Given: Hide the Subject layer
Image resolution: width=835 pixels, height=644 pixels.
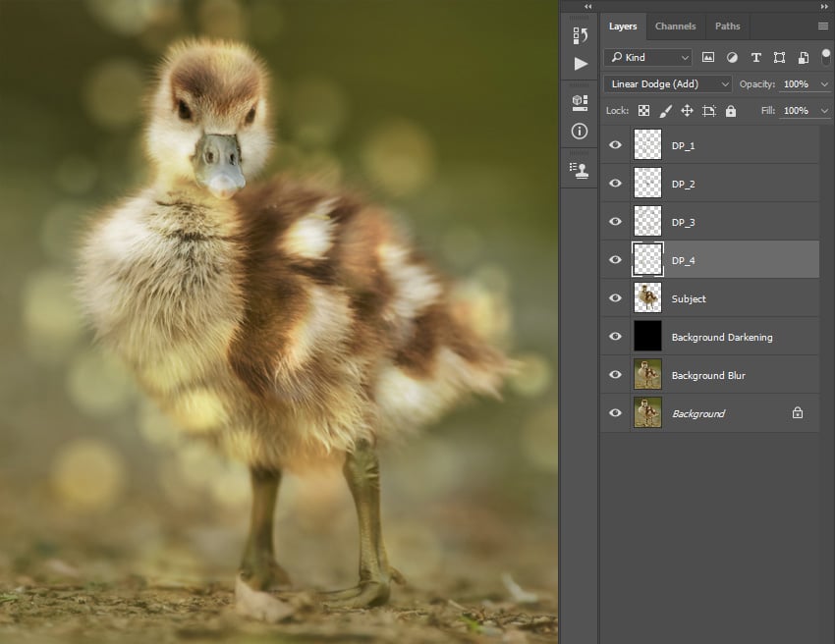Looking at the screenshot, I should (616, 298).
